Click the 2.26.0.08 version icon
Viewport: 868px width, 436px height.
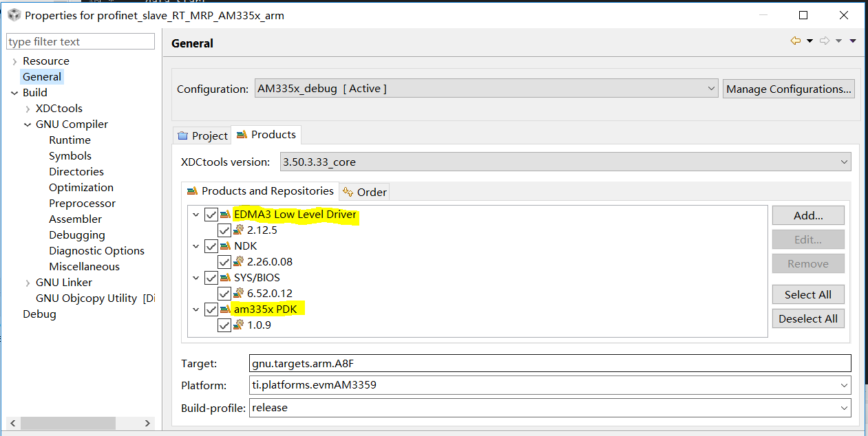click(x=239, y=262)
